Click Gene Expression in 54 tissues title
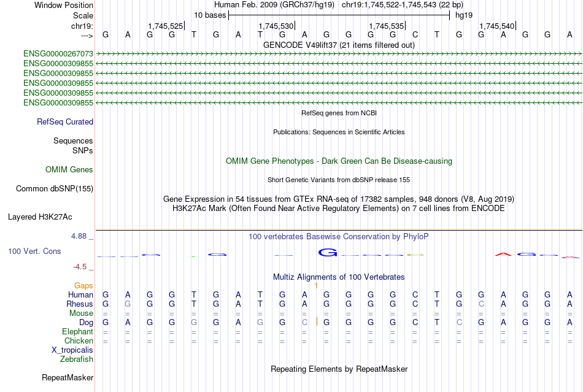The image size is (583, 392). [339, 199]
